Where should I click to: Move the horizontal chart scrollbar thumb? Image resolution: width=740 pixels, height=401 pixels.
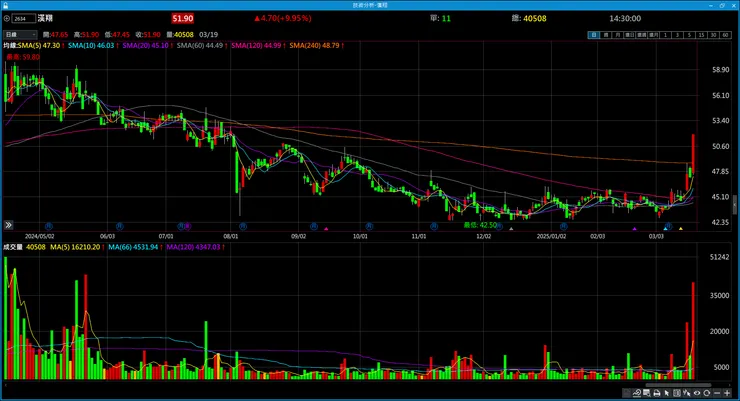click(678, 385)
